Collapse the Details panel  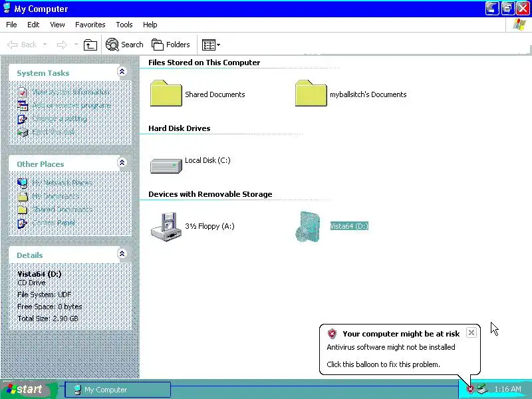coord(122,253)
